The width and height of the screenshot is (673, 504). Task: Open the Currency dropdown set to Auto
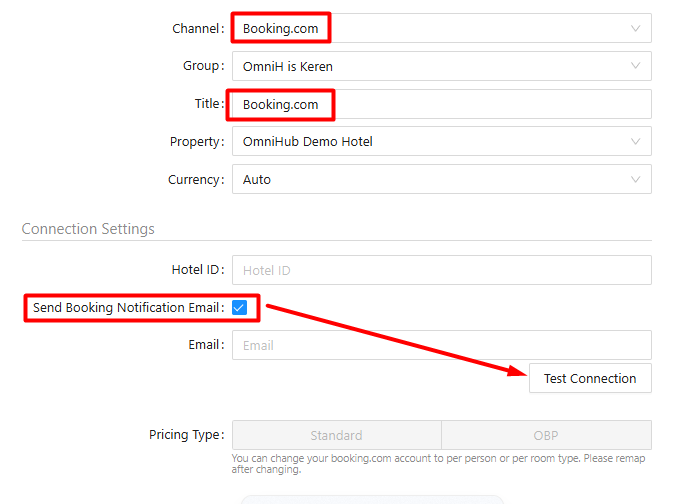(442, 179)
